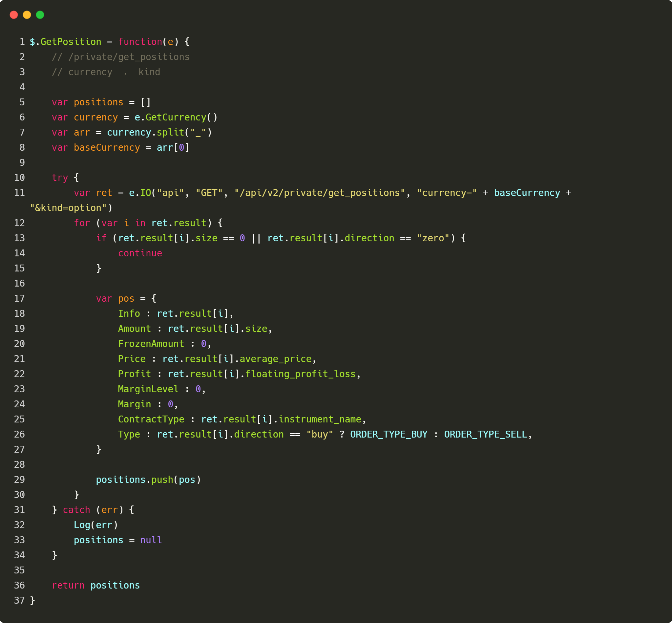This screenshot has height=623, width=672.
Task: Click the GetPosition function name
Action: (x=71, y=42)
